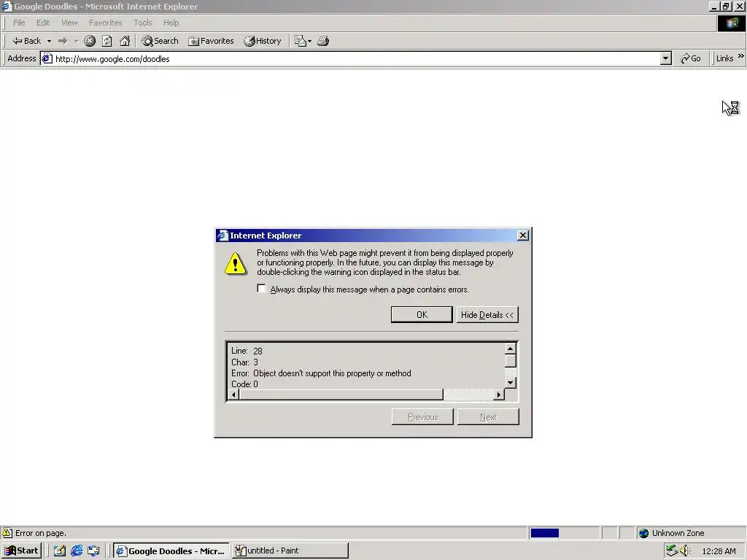Stop page loading with the Stop icon
747x560 pixels.
(90, 41)
